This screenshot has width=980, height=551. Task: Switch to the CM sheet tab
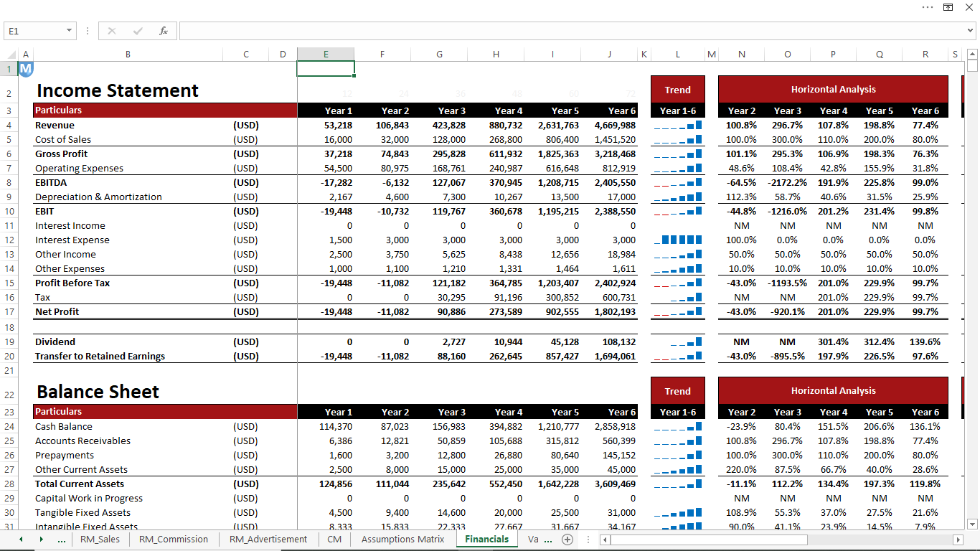tap(334, 540)
